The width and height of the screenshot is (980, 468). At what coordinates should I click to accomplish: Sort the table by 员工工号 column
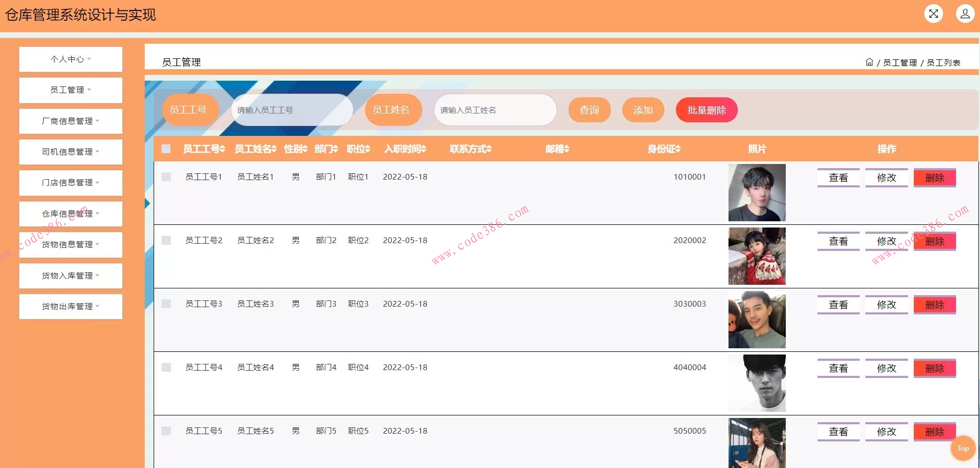click(204, 149)
